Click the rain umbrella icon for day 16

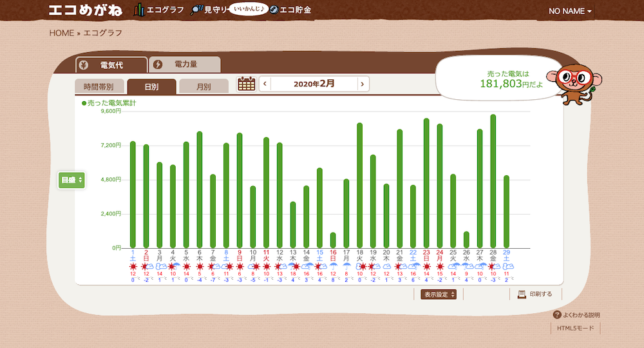click(333, 267)
